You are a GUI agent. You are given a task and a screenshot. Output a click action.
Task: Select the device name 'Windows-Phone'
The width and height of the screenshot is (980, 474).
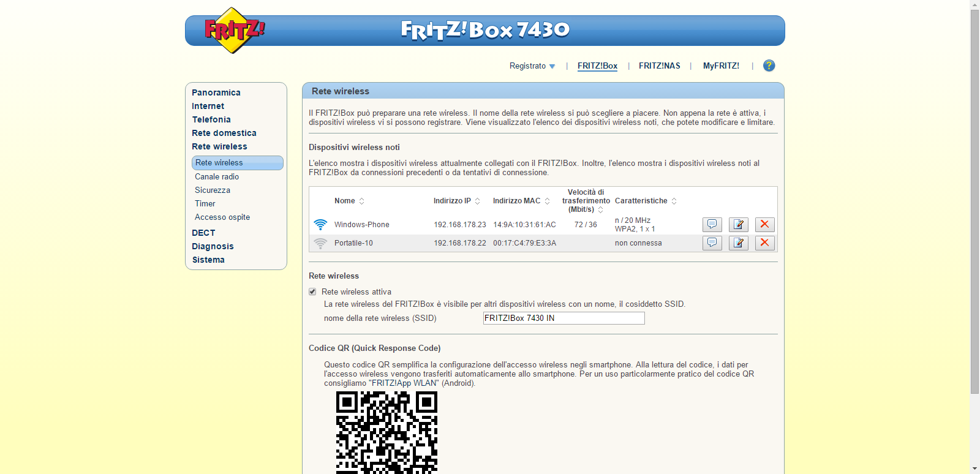tap(362, 225)
